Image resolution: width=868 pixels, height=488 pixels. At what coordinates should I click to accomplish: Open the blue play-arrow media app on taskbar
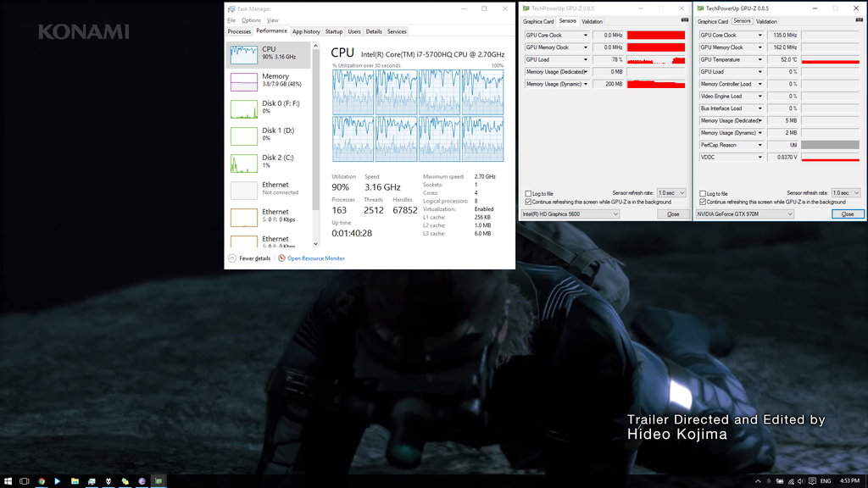point(58,481)
